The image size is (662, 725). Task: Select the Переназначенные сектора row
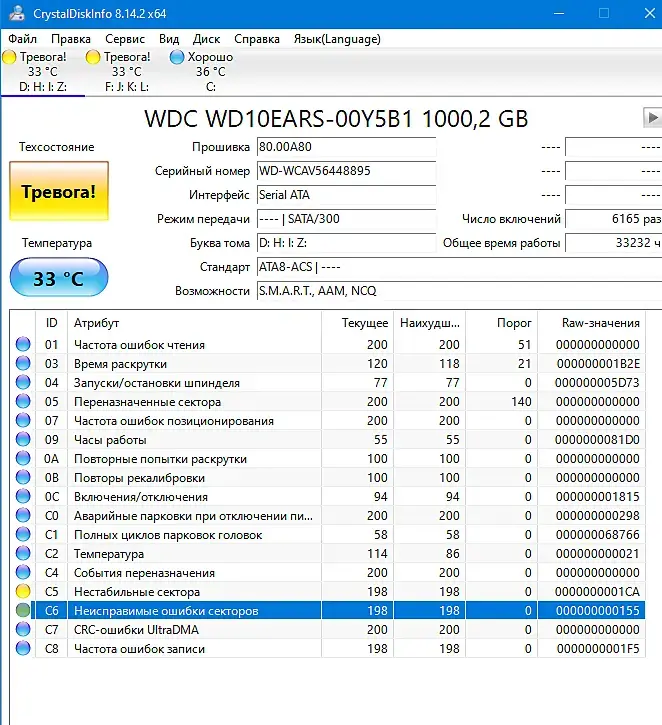pyautogui.click(x=328, y=401)
